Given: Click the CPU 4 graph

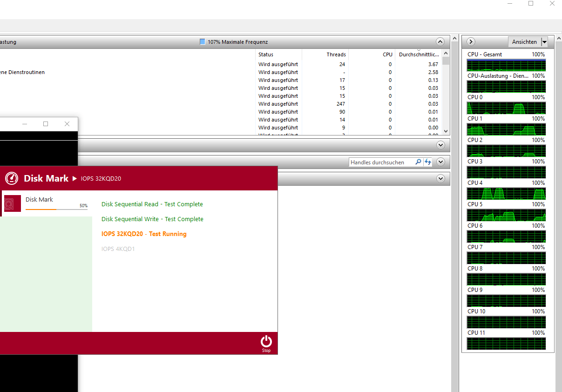Looking at the screenshot, I should click(506, 194).
